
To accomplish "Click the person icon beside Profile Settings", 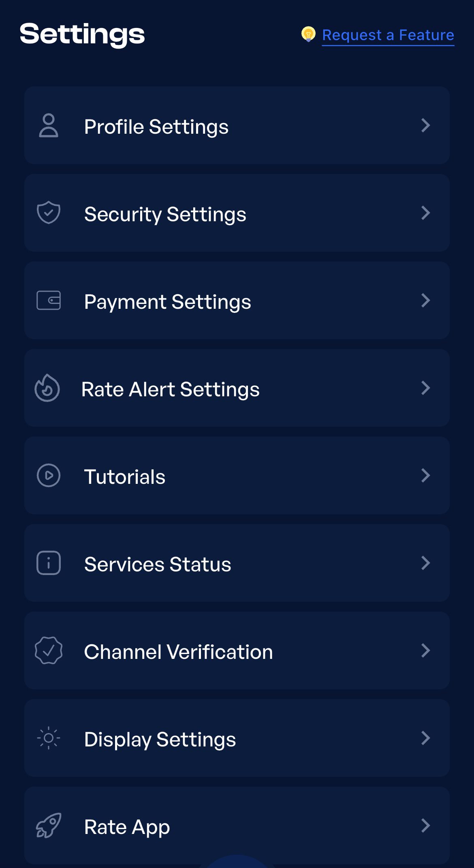I will tap(49, 126).
